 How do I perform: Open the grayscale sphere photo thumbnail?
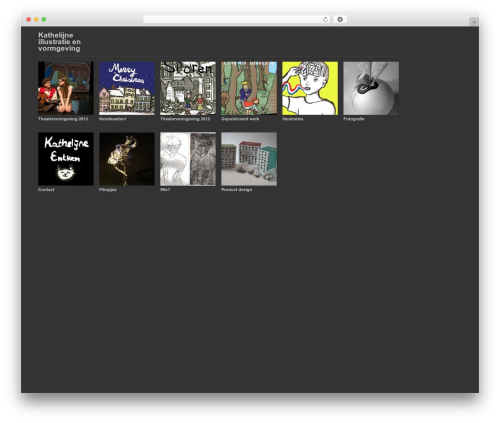click(371, 88)
